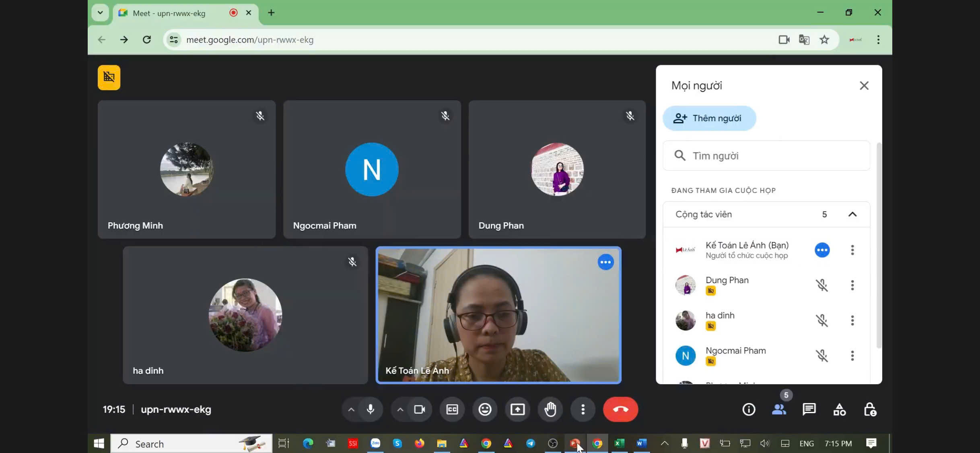Viewport: 980px width, 453px height.
Task: Expand audio settings arrow beside microphone
Action: (x=351, y=410)
